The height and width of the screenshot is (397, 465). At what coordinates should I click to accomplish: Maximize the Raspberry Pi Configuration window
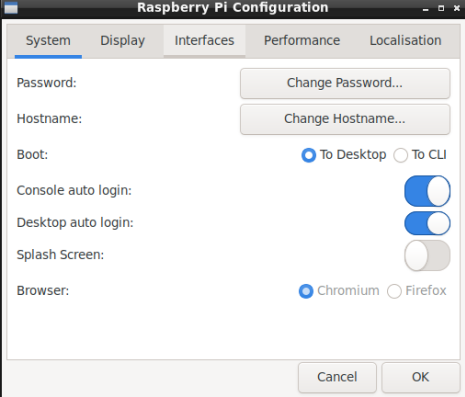[x=441, y=8]
